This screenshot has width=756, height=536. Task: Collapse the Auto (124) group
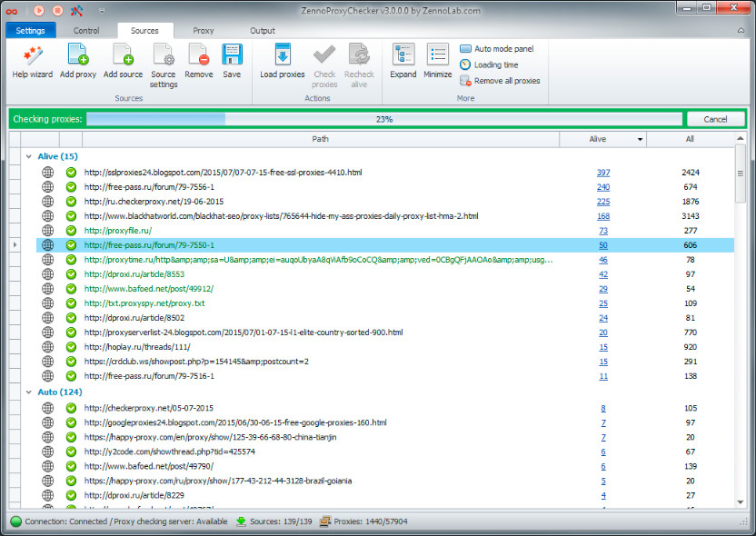click(29, 392)
